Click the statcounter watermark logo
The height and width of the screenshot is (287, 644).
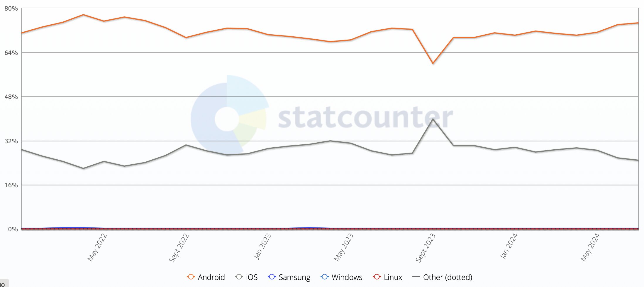tap(322, 114)
